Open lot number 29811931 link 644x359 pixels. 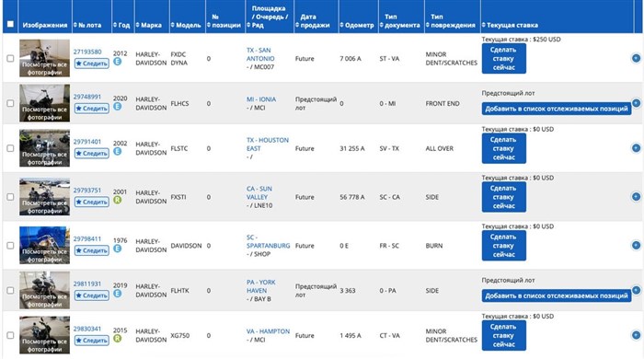[87, 284]
